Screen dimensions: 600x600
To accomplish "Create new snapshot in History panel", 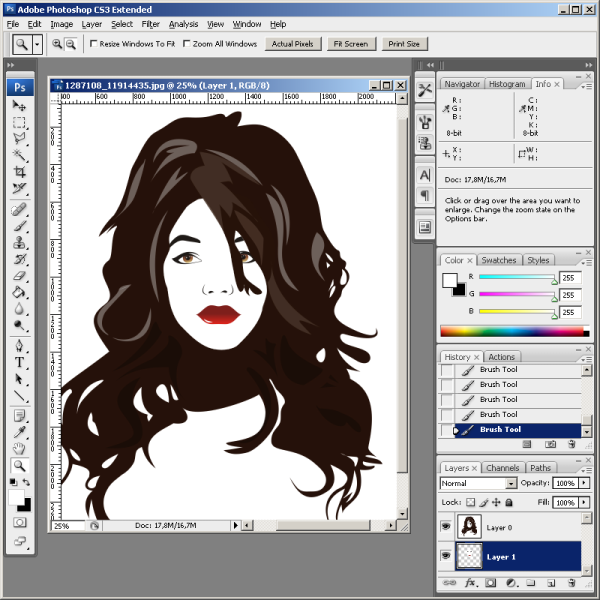I will pos(548,443).
